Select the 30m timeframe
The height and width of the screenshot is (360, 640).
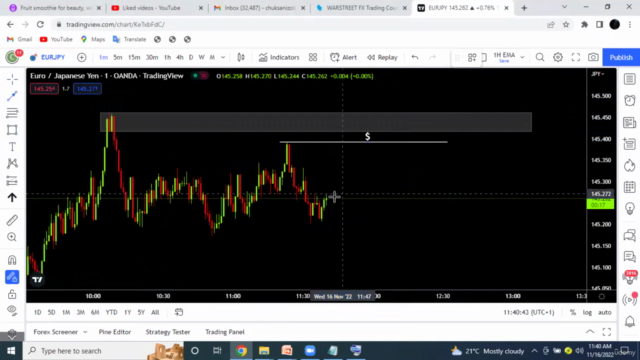click(x=152, y=58)
